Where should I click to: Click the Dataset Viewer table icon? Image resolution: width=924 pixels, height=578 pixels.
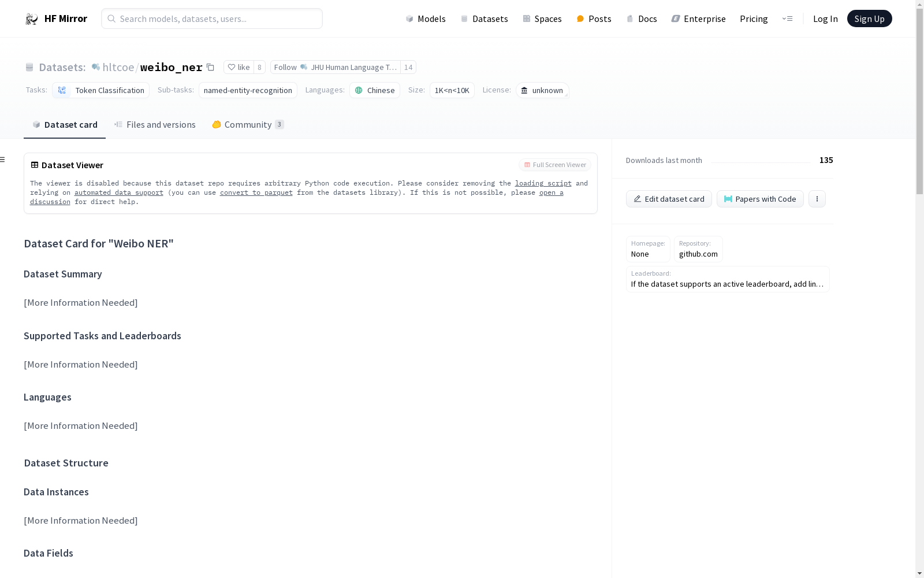[x=35, y=165]
